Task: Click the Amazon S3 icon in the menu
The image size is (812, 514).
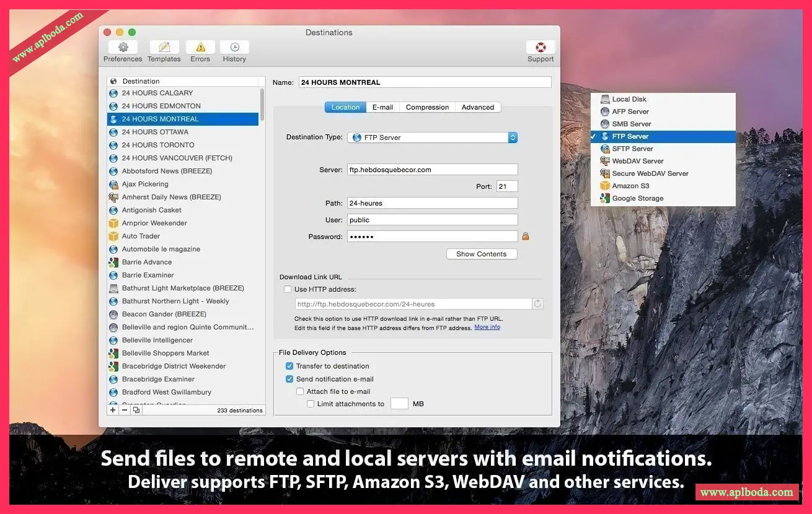Action: [605, 186]
